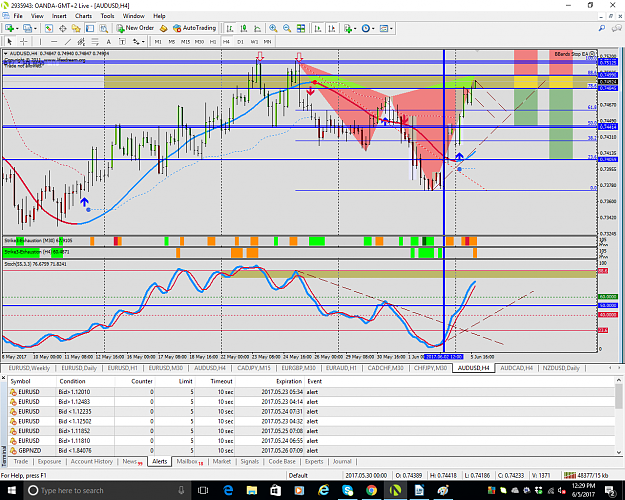Select the Crosshair tool
625x500 pixels.
(x=24, y=41)
